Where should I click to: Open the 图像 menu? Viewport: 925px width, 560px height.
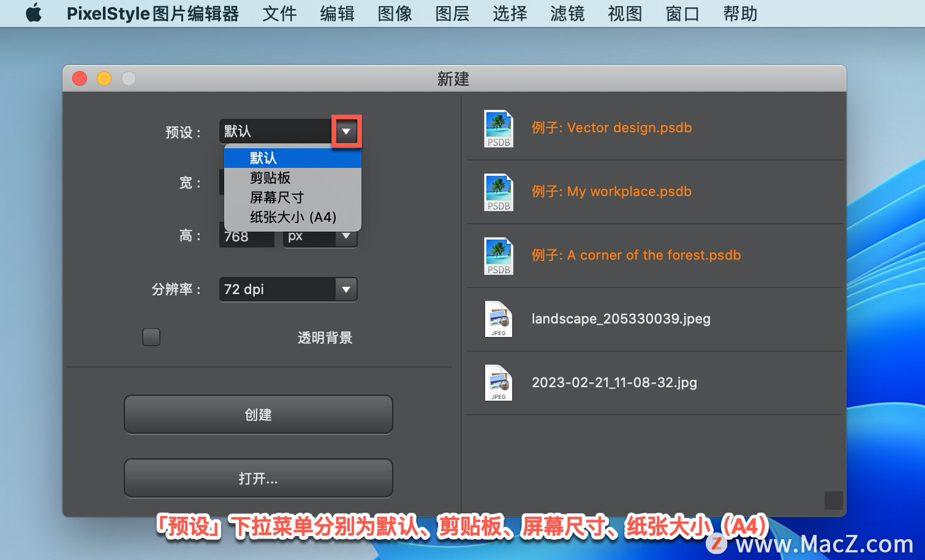(395, 13)
